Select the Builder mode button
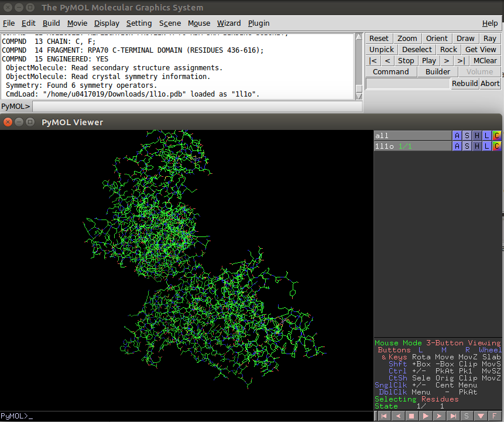504x422 pixels. pos(438,71)
